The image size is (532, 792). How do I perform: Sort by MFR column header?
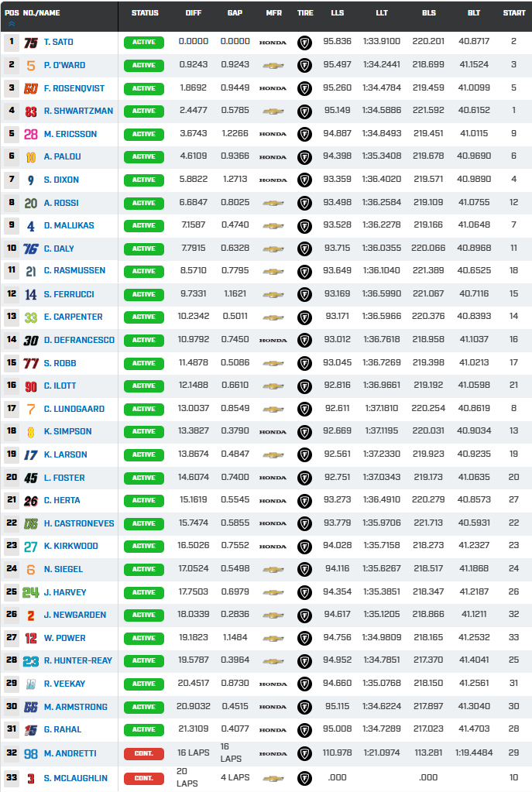[x=274, y=12]
